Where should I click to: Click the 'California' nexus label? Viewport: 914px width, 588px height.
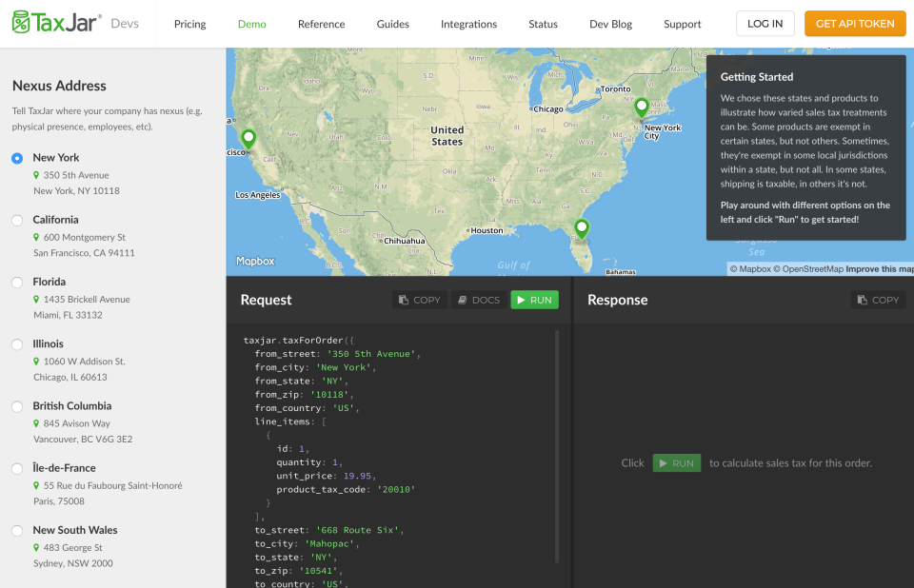pos(55,220)
